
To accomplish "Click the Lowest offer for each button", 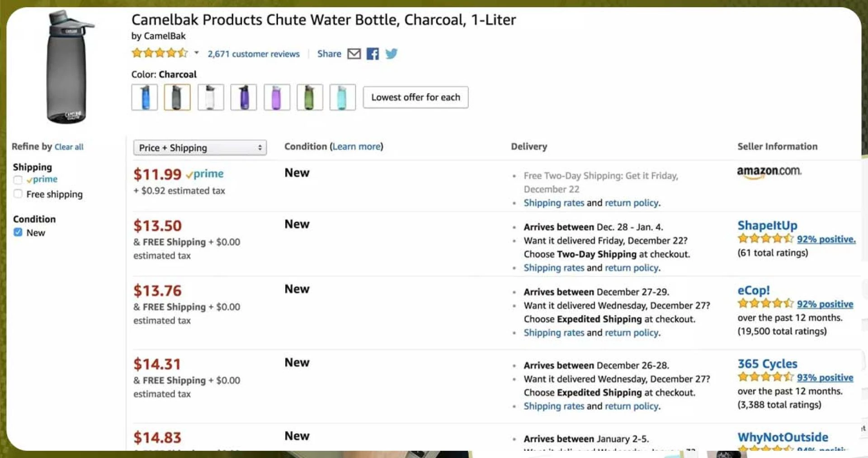I will pyautogui.click(x=415, y=97).
